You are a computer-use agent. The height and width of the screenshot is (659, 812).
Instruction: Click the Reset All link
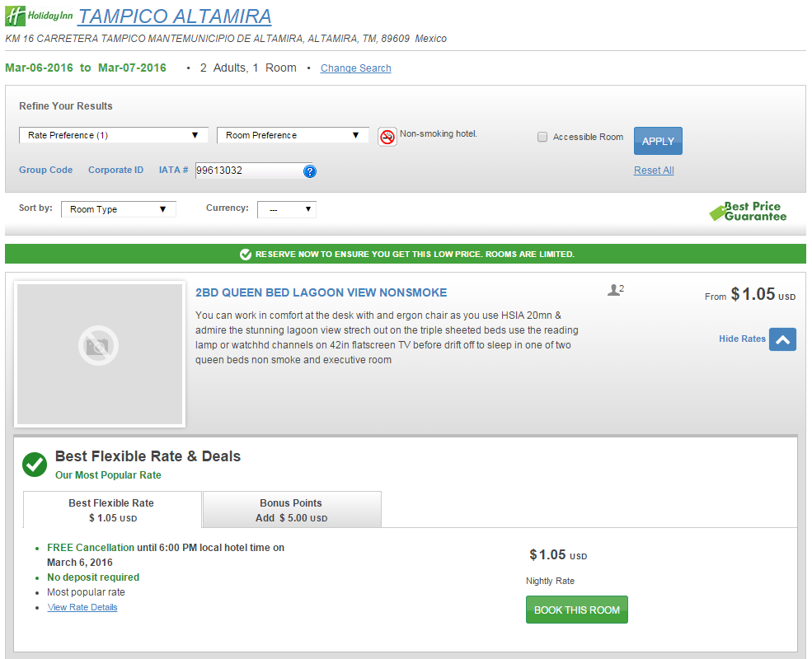pyautogui.click(x=654, y=171)
